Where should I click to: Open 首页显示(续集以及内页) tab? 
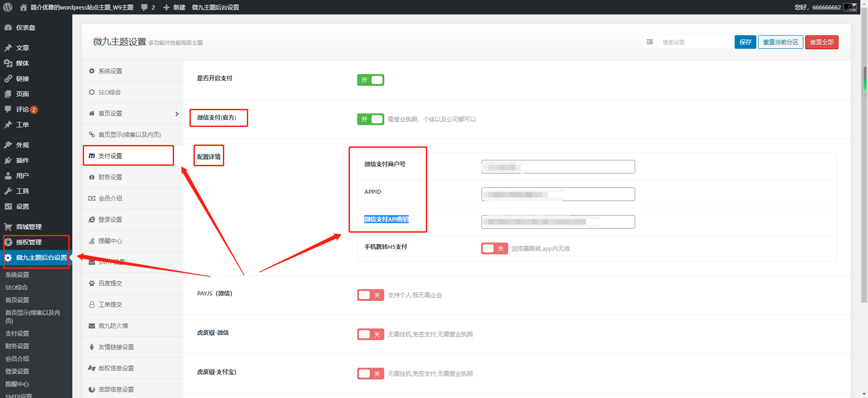132,135
